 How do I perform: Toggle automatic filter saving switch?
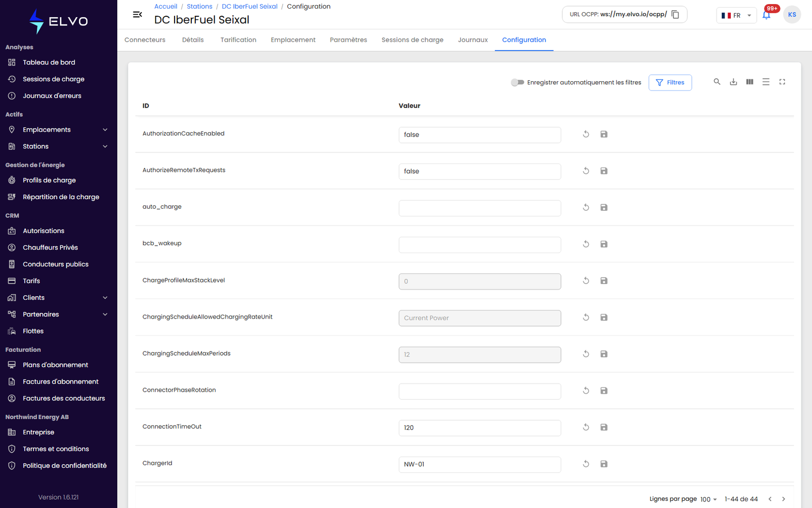pos(517,82)
